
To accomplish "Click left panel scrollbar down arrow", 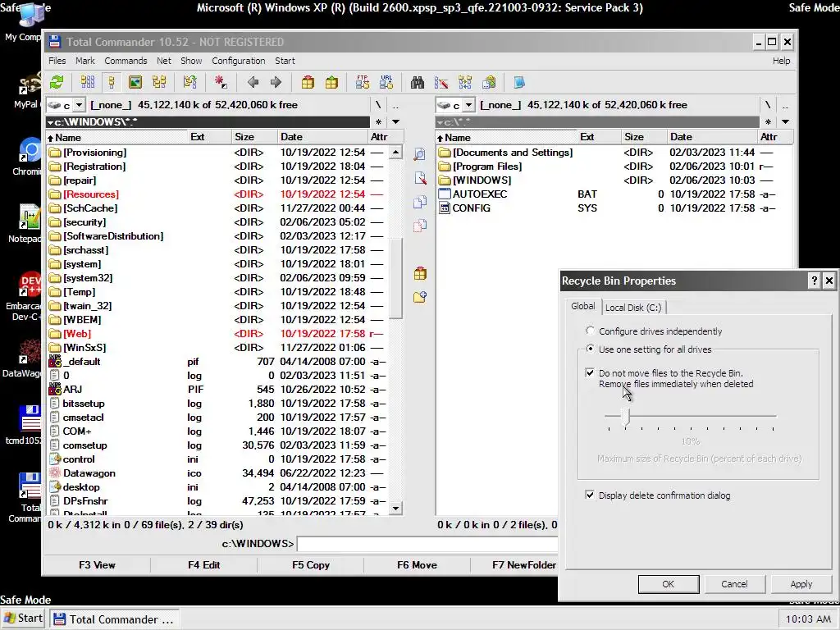I will point(395,508).
